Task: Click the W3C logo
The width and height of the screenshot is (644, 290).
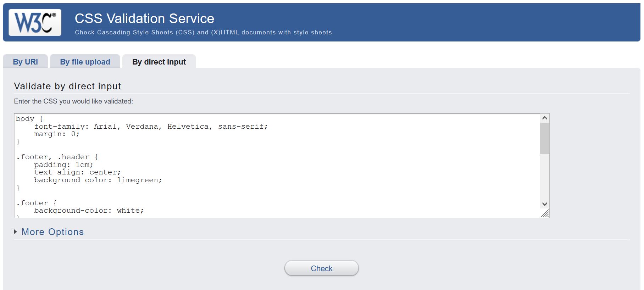Action: [x=35, y=22]
